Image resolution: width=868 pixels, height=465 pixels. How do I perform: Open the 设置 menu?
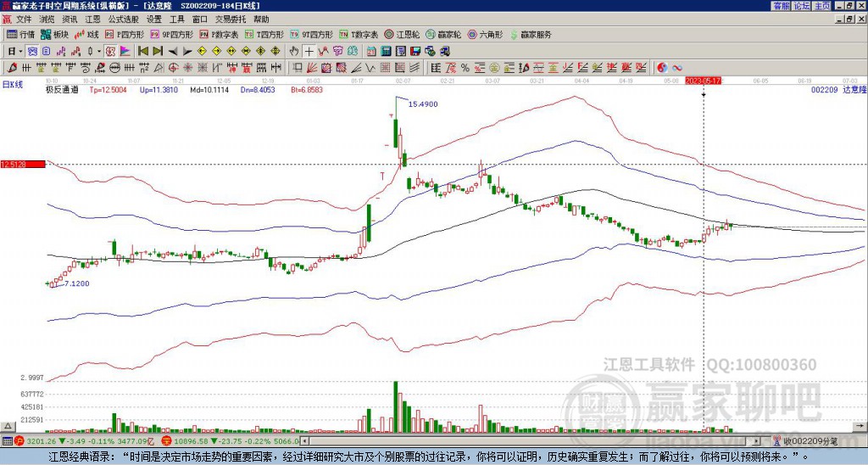154,20
